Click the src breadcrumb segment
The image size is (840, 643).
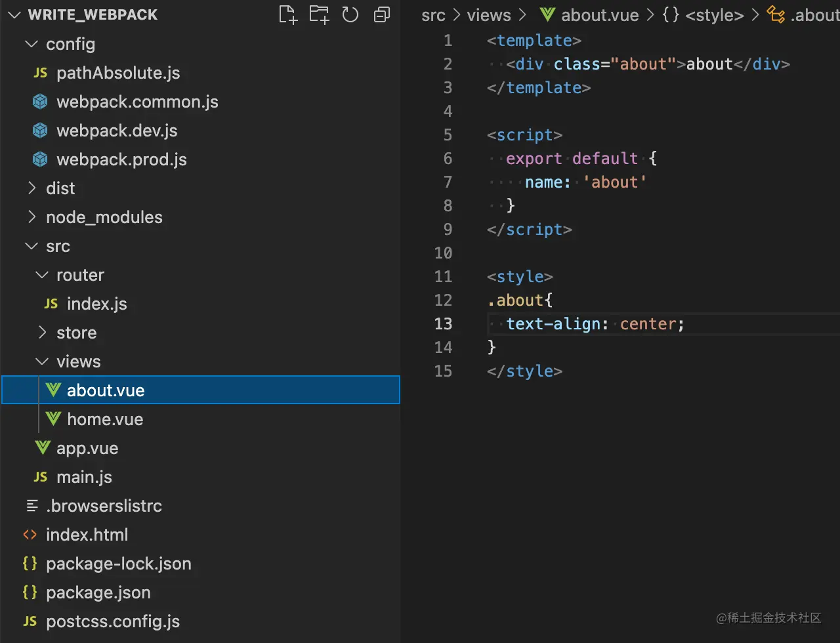pos(433,15)
